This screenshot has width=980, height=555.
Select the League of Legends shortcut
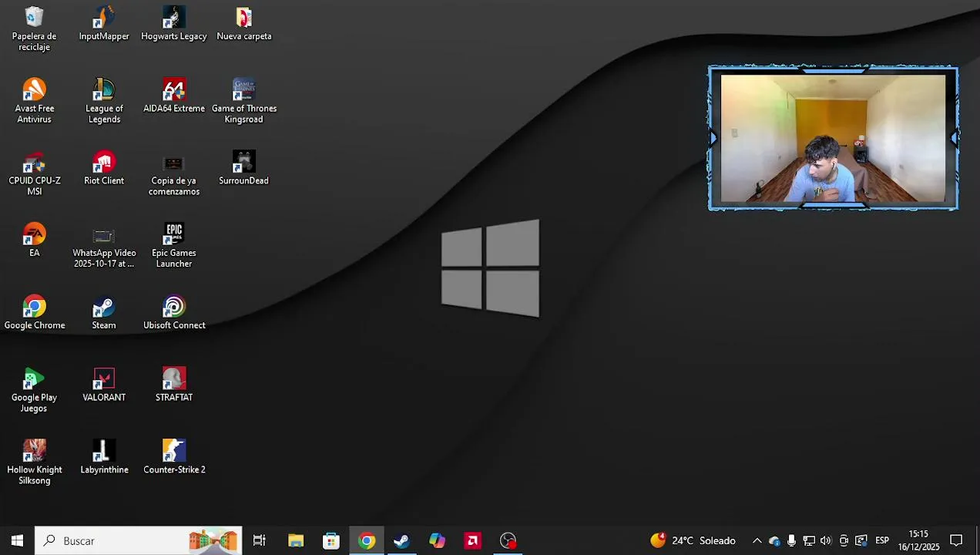click(x=104, y=101)
